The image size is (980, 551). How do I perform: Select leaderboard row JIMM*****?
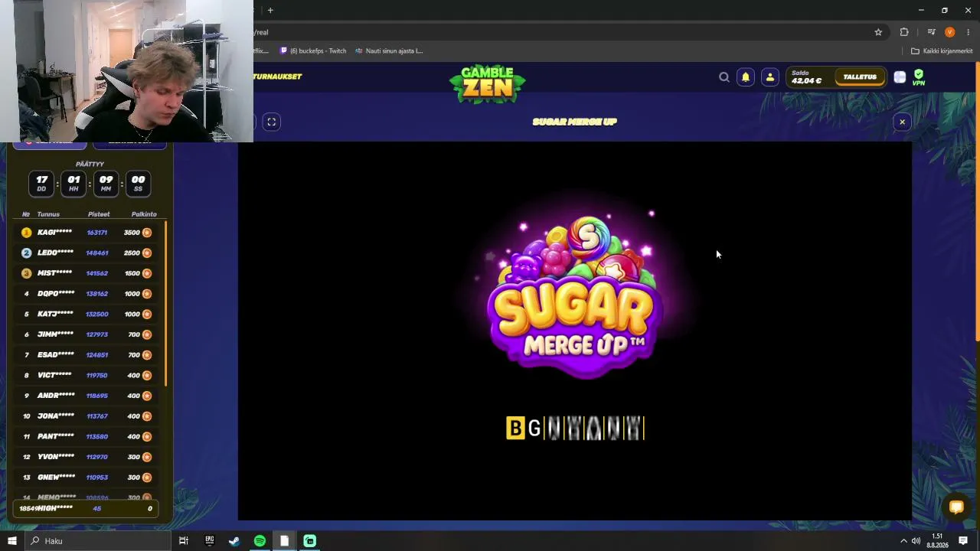tap(87, 334)
